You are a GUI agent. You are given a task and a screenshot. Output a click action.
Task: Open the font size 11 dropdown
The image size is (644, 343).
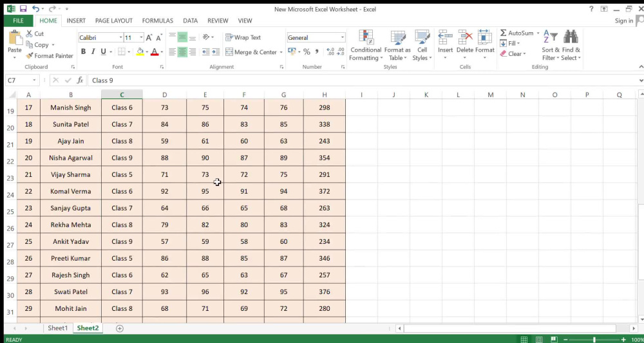click(x=141, y=38)
